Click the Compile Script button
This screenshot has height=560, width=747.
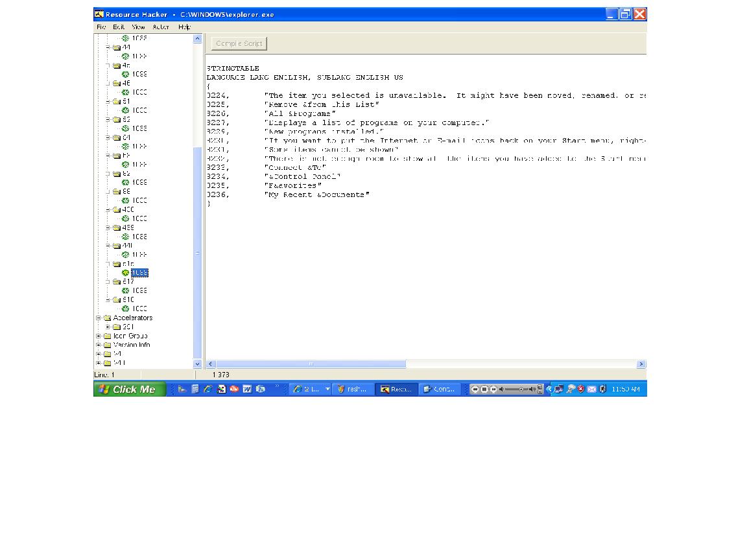pyautogui.click(x=239, y=43)
